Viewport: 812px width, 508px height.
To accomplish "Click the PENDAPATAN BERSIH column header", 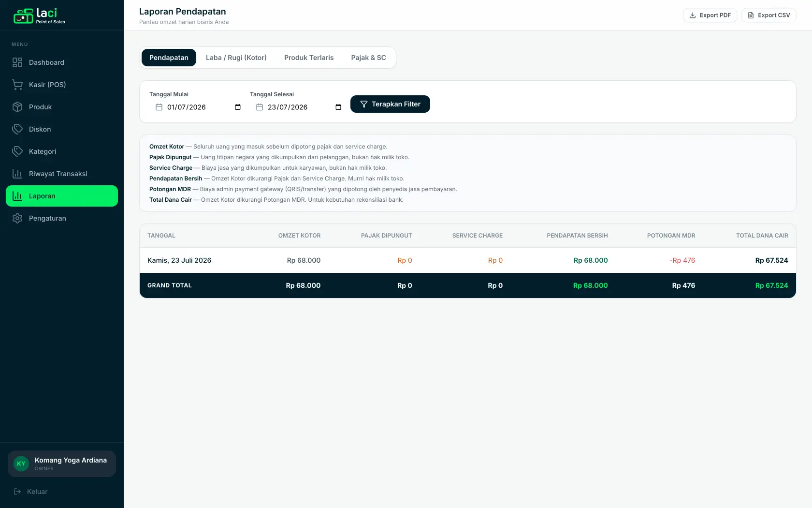I will coord(577,236).
